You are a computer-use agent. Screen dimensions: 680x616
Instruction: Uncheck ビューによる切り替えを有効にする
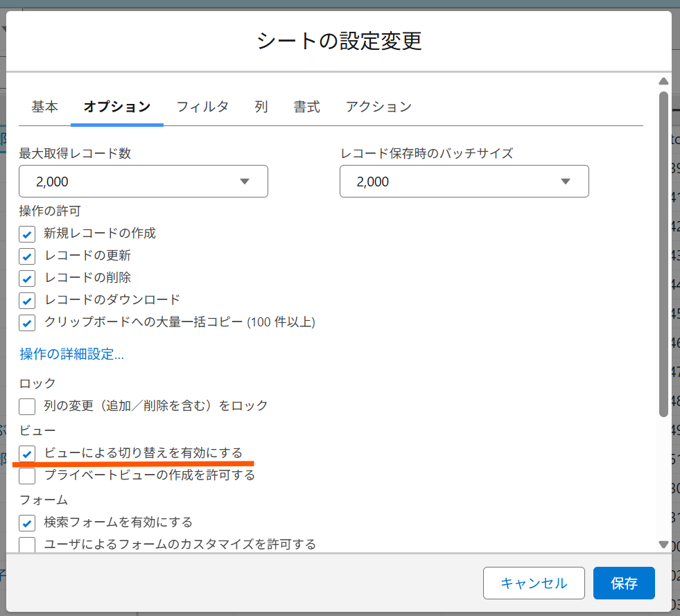pyautogui.click(x=27, y=454)
